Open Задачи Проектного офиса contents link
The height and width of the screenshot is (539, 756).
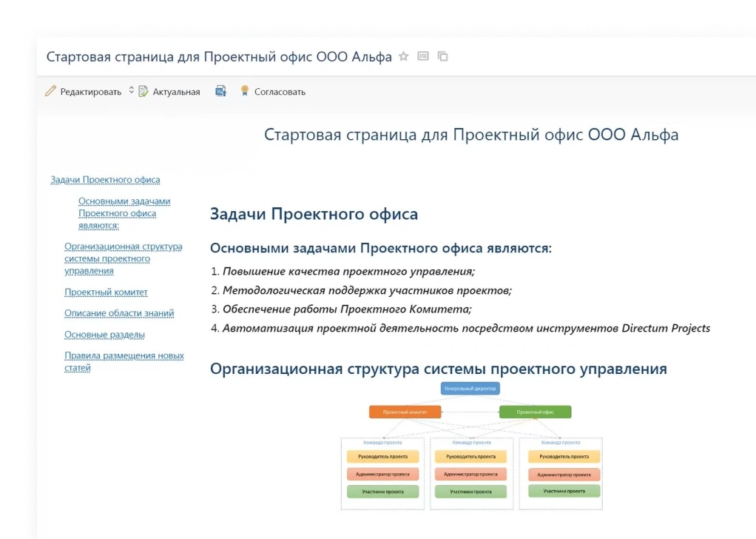tap(105, 179)
